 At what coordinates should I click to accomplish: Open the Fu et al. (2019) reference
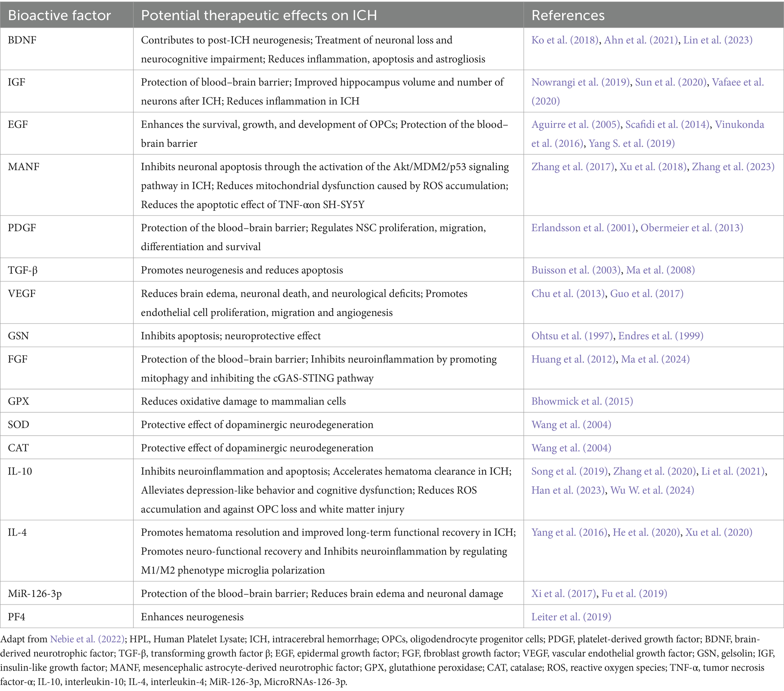[x=634, y=594]
